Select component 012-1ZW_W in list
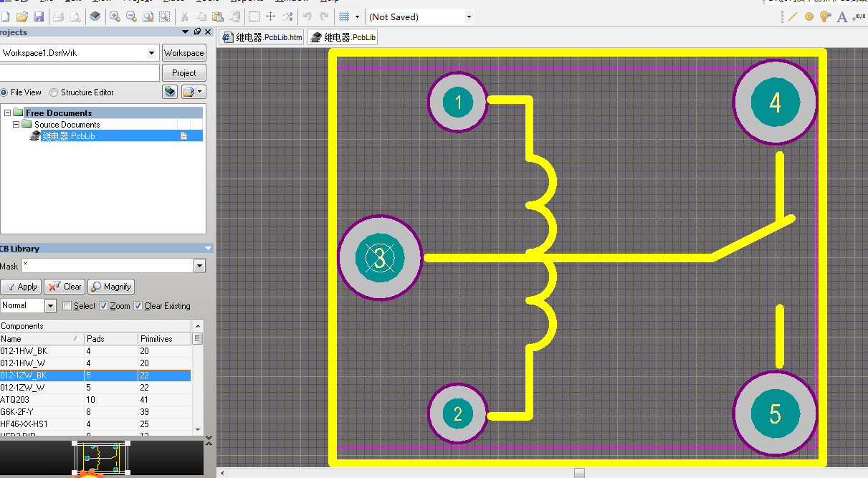Viewport: 868px width, 478px height. [95, 388]
